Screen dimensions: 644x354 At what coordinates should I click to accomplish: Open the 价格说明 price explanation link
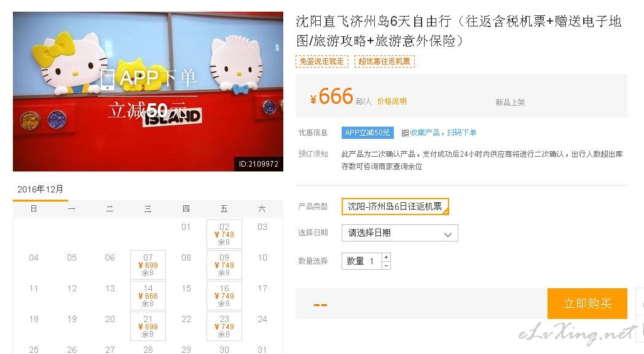392,101
